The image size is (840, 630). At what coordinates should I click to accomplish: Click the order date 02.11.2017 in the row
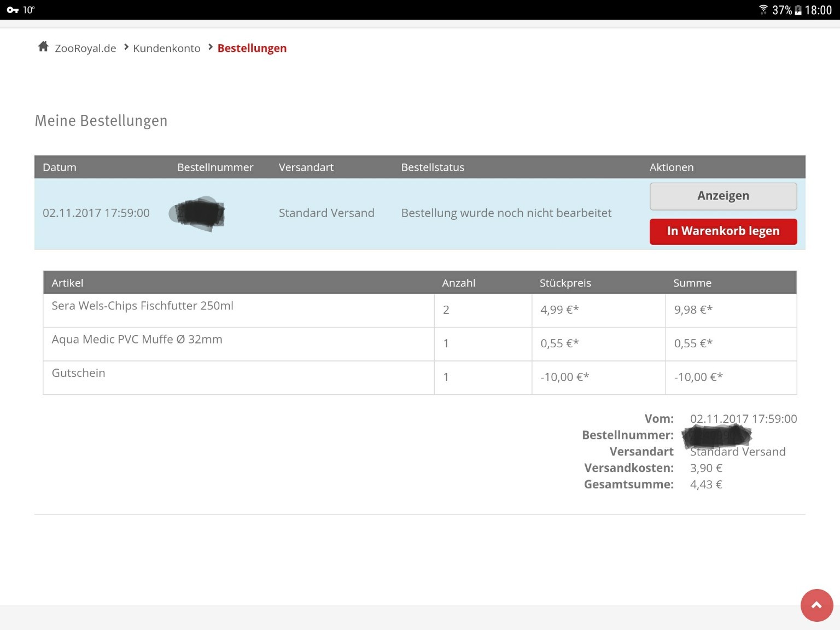96,213
